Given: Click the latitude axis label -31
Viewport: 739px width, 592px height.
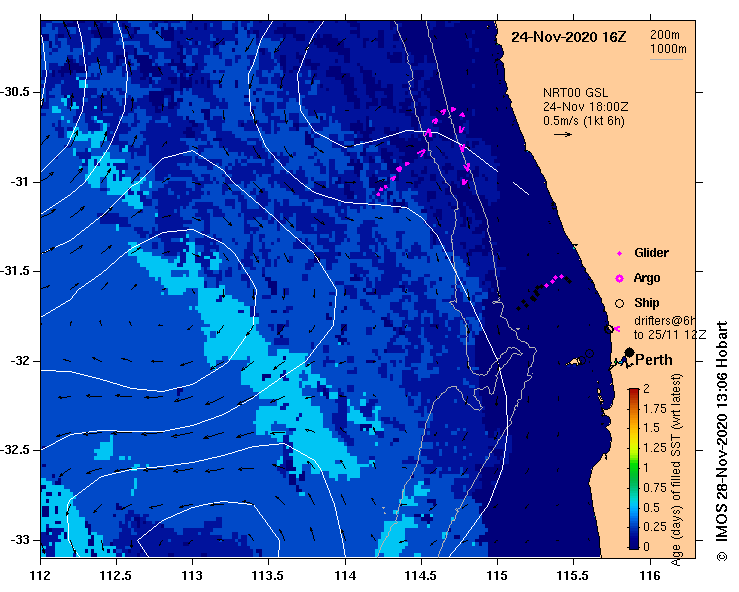Looking at the screenshot, I should point(20,181).
